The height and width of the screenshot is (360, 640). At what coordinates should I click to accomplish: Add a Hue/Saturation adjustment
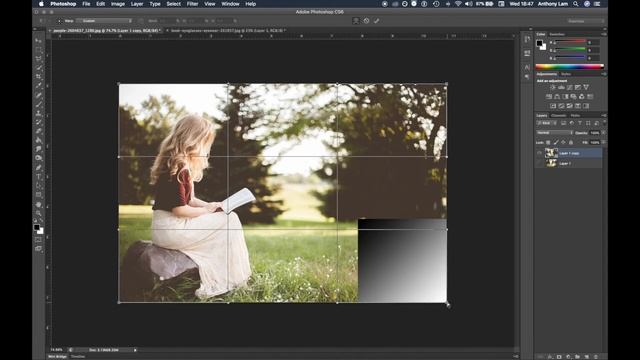point(549,97)
